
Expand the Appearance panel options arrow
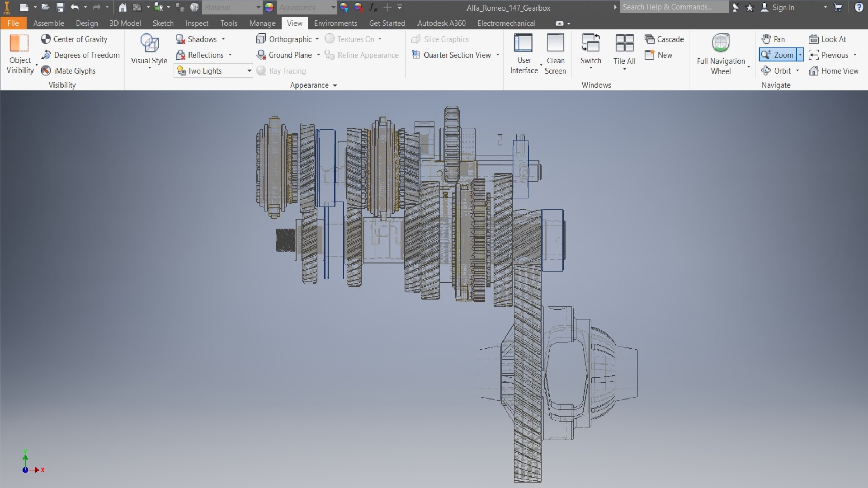tap(335, 85)
